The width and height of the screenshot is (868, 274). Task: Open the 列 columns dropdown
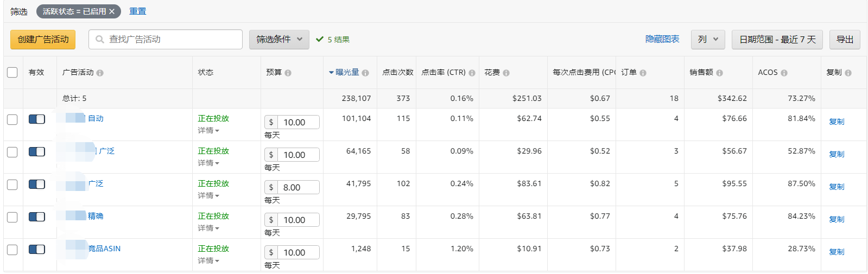(x=708, y=40)
